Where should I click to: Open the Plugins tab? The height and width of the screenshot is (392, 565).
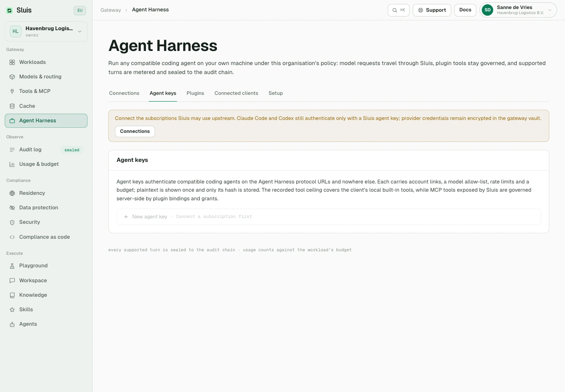(x=195, y=93)
